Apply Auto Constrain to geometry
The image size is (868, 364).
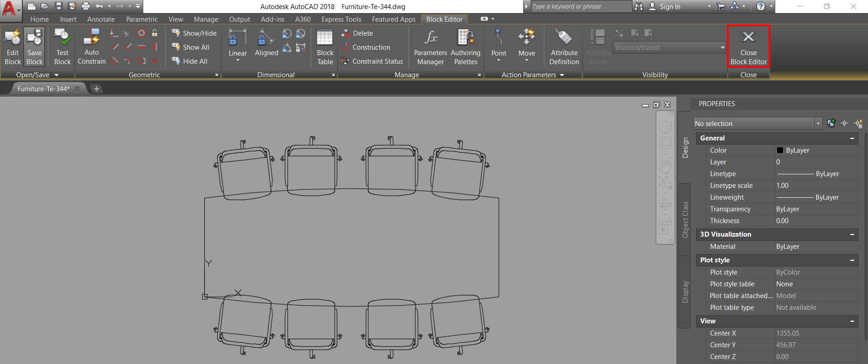point(92,47)
